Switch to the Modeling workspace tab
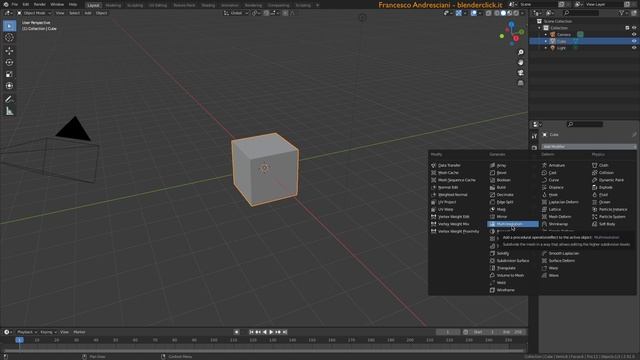Image resolution: width=640 pixels, height=360 pixels. coord(113,5)
